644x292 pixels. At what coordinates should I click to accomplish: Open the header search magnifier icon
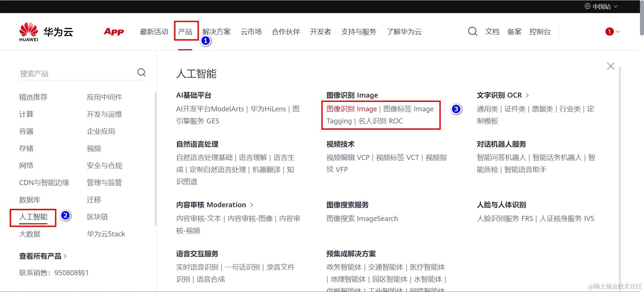(473, 32)
